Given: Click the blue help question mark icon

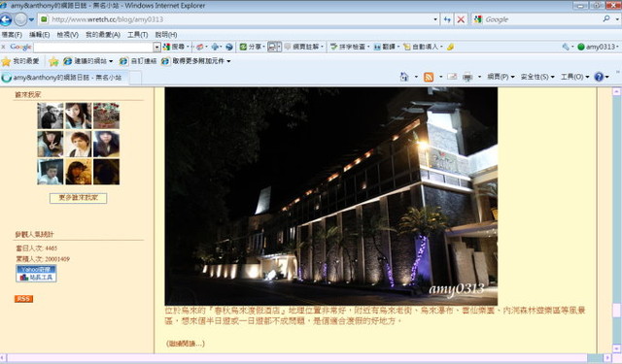Looking at the screenshot, I should tap(599, 77).
